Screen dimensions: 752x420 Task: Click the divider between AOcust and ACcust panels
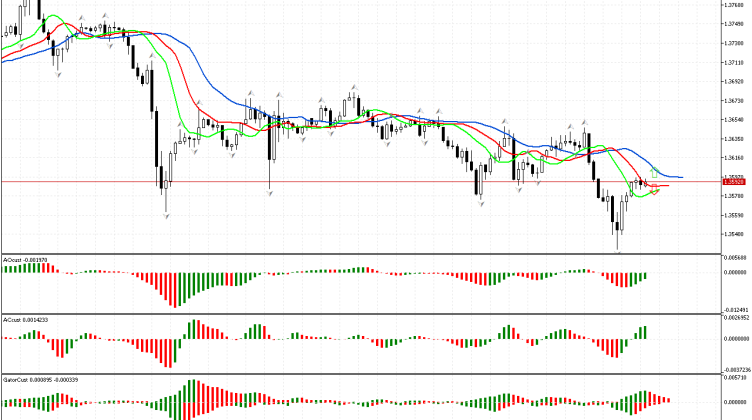click(x=360, y=314)
